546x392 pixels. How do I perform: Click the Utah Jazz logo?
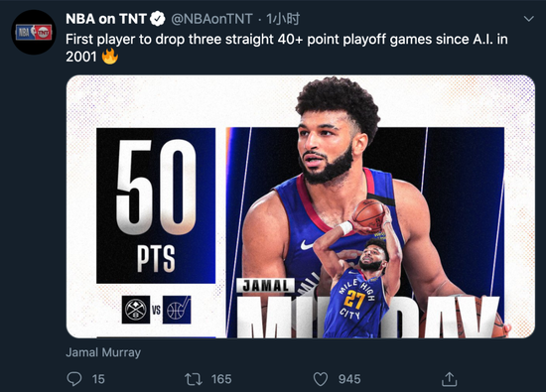177,310
